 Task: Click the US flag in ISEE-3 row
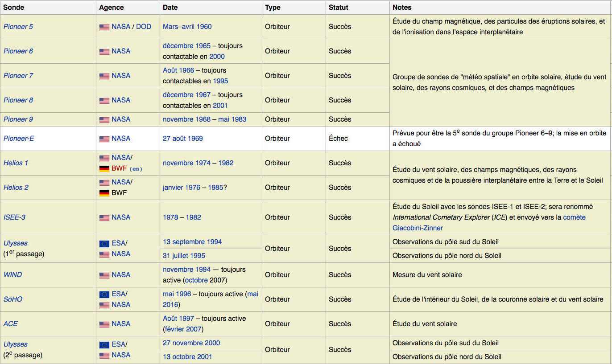pyautogui.click(x=104, y=218)
